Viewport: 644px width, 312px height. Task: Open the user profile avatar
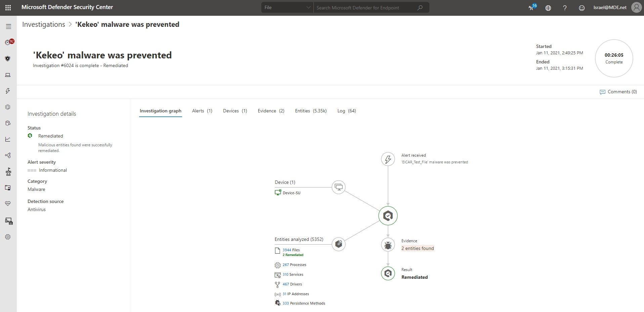coord(636,7)
